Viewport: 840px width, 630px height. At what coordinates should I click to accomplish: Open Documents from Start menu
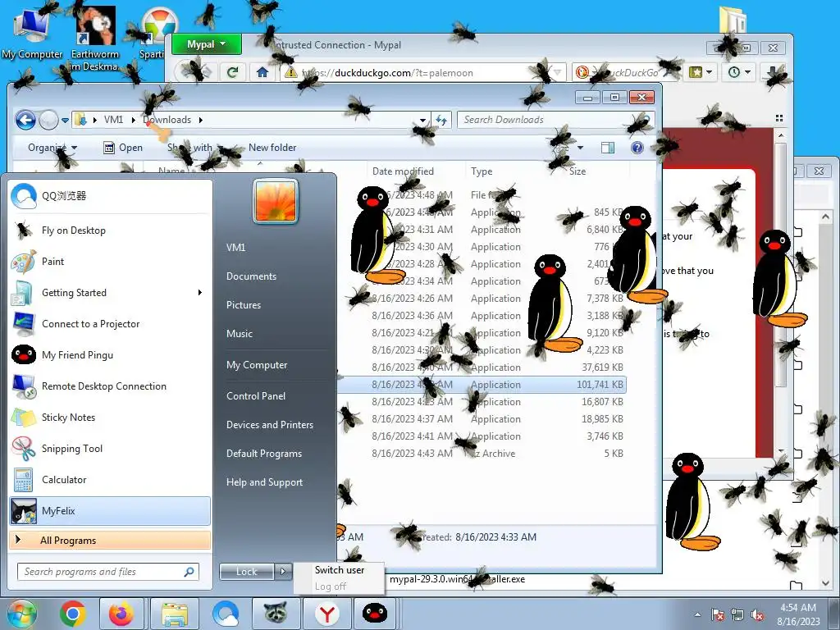coord(251,276)
